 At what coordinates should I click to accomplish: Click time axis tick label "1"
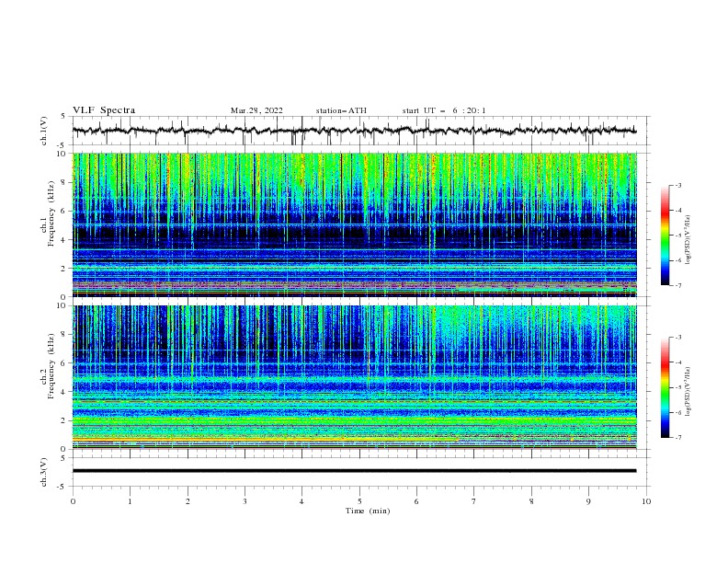[x=130, y=501]
